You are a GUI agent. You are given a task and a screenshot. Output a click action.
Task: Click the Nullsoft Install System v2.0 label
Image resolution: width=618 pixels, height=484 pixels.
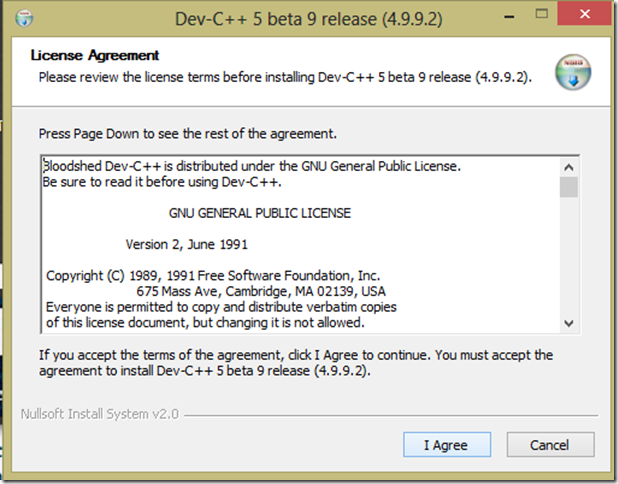point(100,413)
